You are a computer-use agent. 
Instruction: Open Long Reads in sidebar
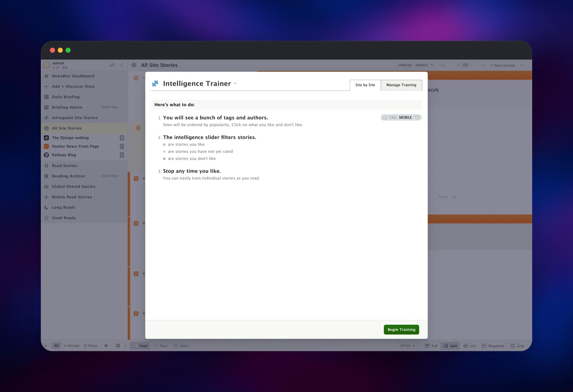63,207
